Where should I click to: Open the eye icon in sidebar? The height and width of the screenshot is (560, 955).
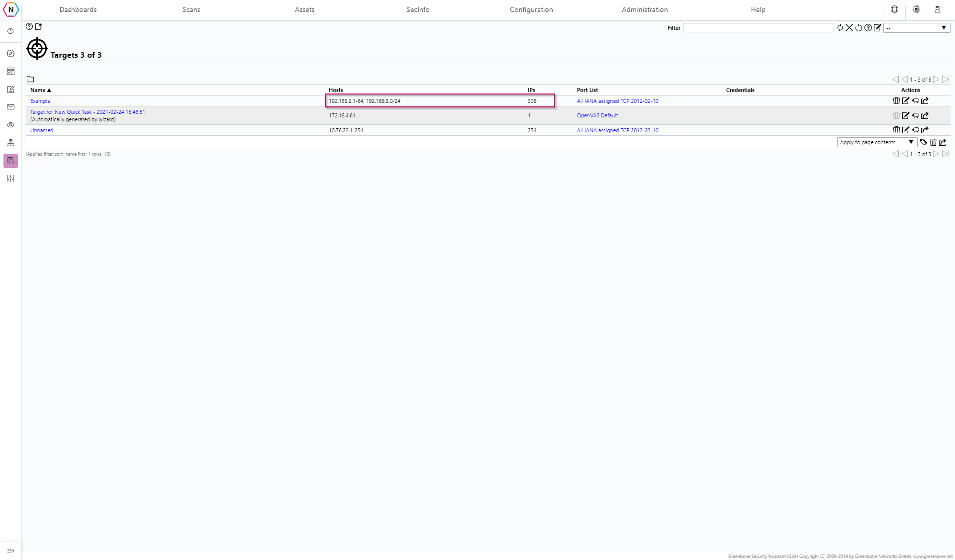10,125
